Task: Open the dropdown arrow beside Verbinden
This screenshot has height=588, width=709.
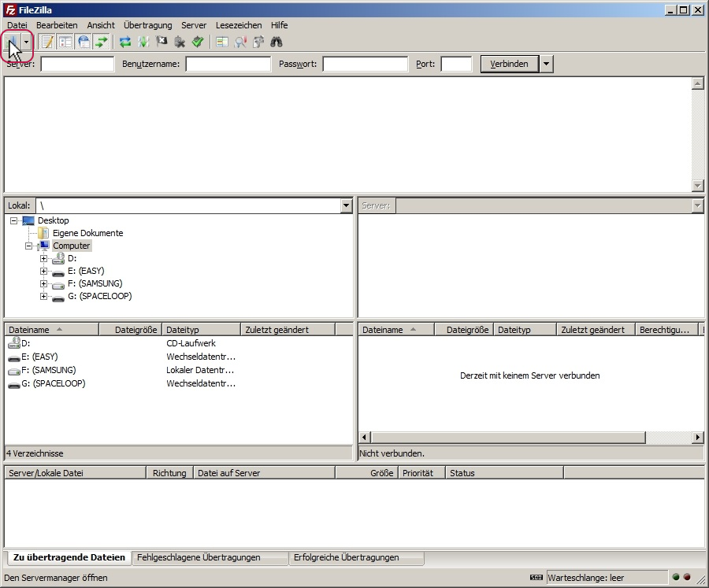Action: (x=547, y=64)
